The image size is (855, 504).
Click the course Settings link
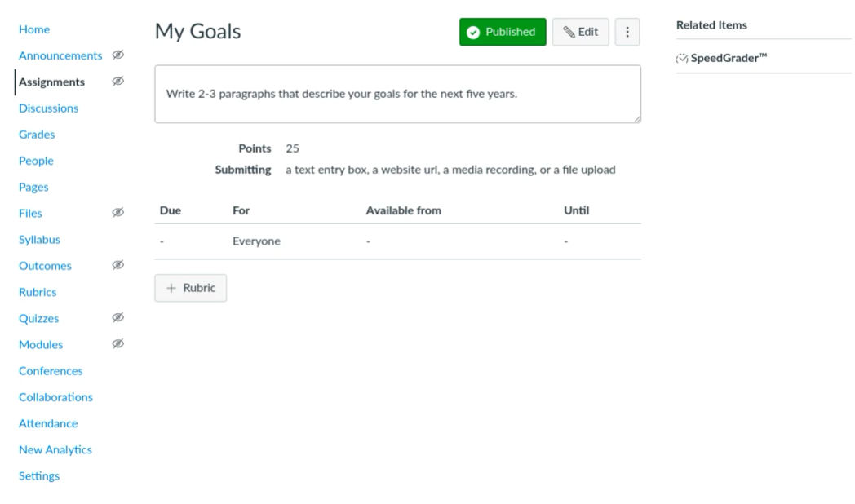coord(39,476)
